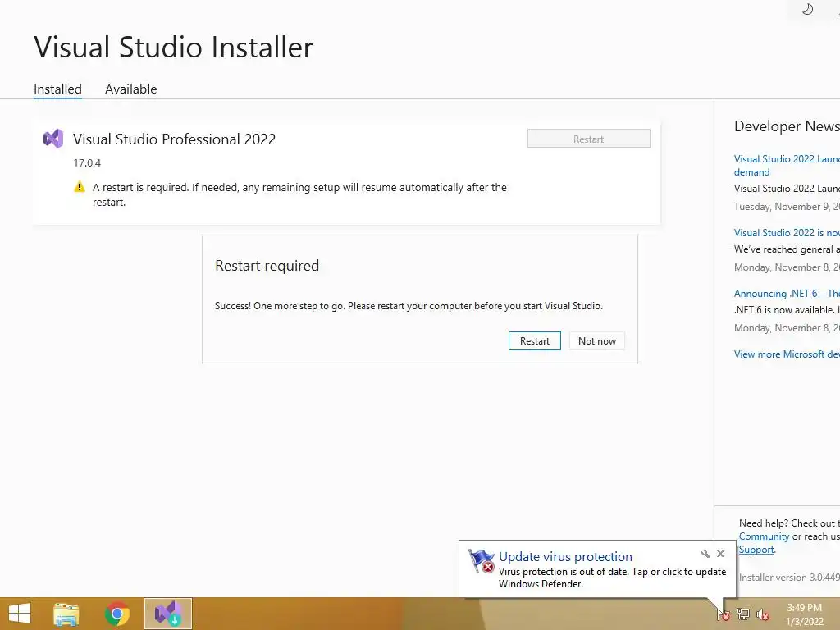
Task: Click 'A restart is required' warning text
Action: pyautogui.click(x=299, y=194)
